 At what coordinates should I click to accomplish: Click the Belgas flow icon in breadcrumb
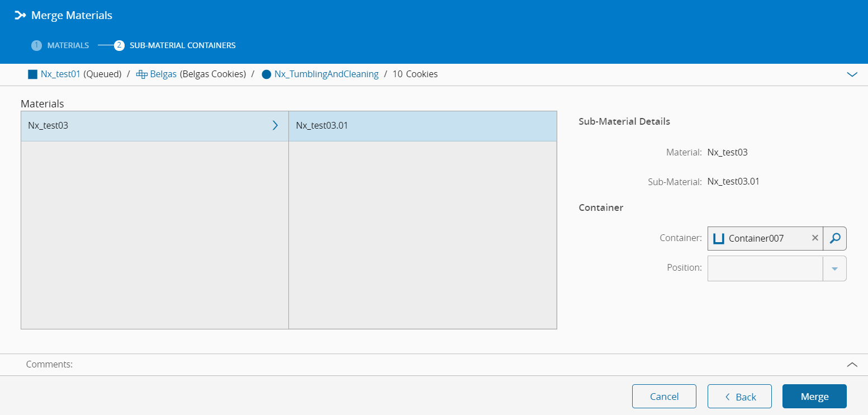(141, 74)
